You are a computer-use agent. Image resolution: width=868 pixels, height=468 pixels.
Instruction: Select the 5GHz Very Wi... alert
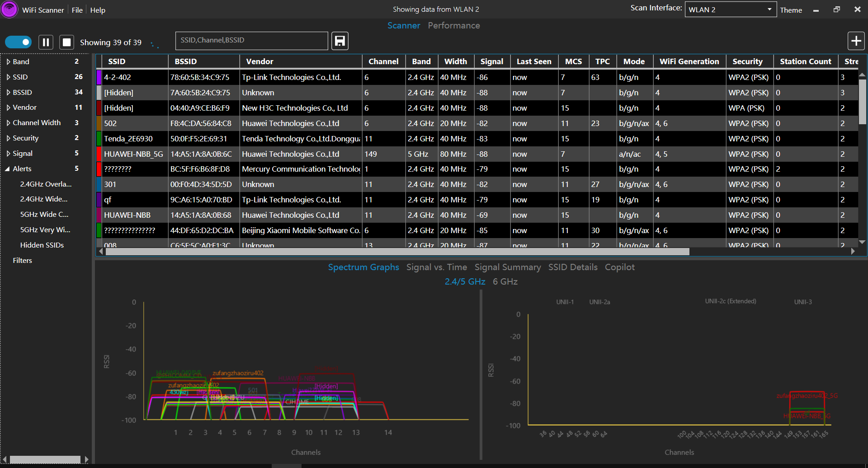pyautogui.click(x=45, y=230)
